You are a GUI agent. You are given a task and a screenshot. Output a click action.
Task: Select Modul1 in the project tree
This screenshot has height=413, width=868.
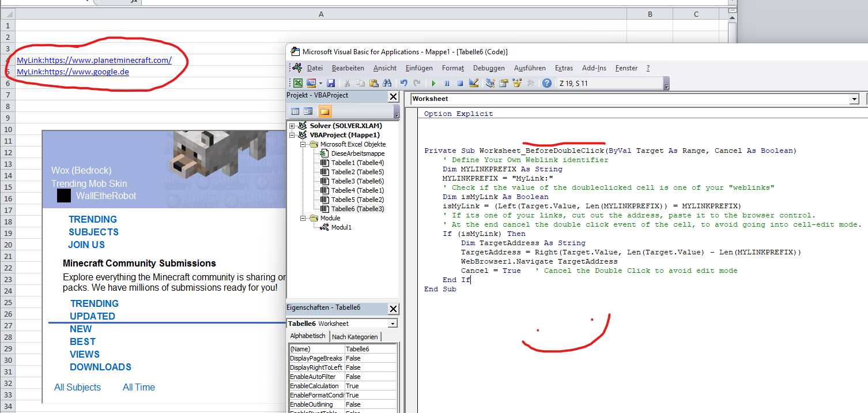(x=341, y=227)
